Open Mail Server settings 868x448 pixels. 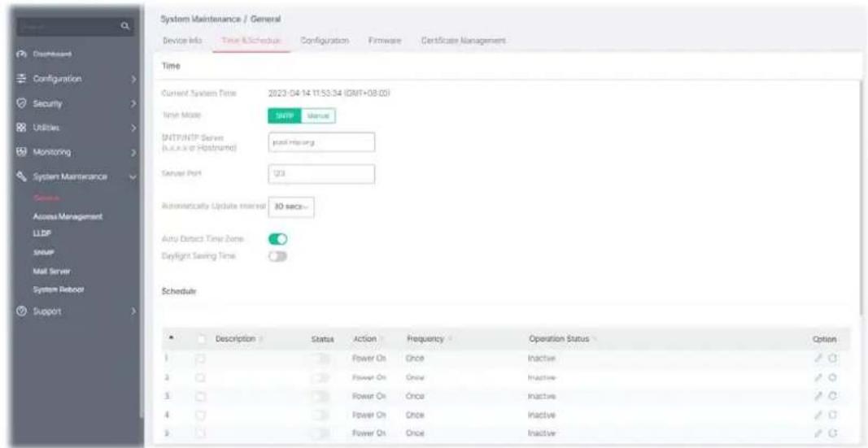tap(51, 271)
